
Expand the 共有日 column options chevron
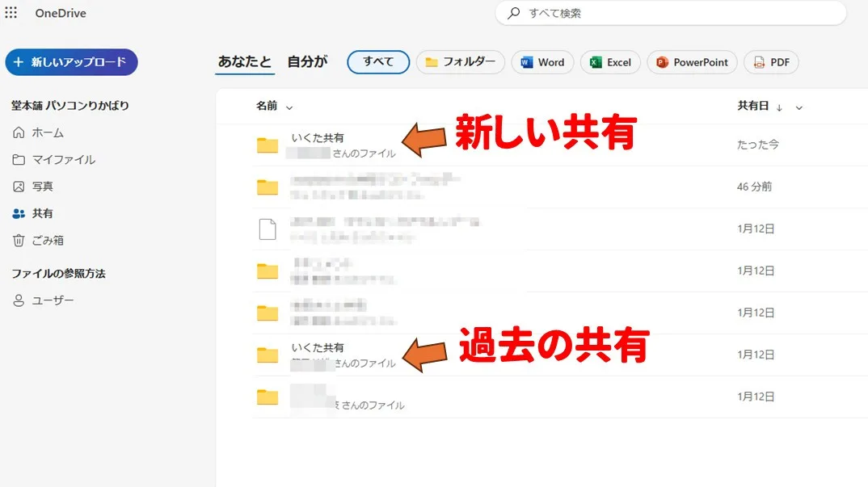(798, 106)
